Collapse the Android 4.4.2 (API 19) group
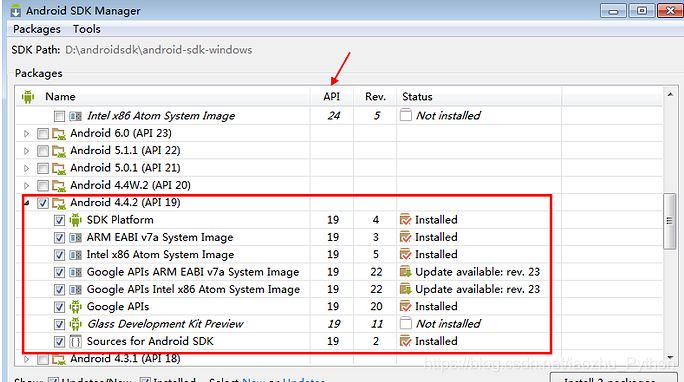684x382 pixels. [x=27, y=203]
